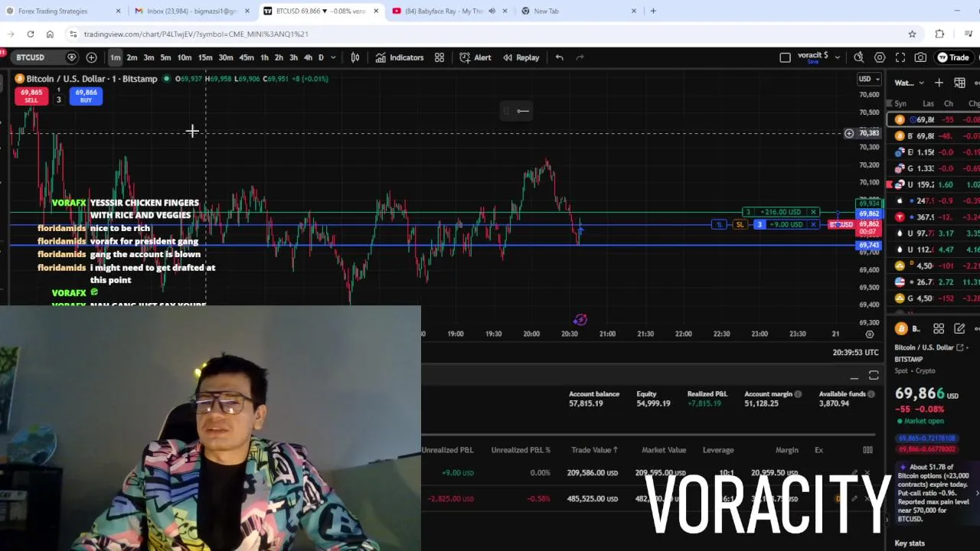Switch chart to 2h interval

click(x=279, y=57)
